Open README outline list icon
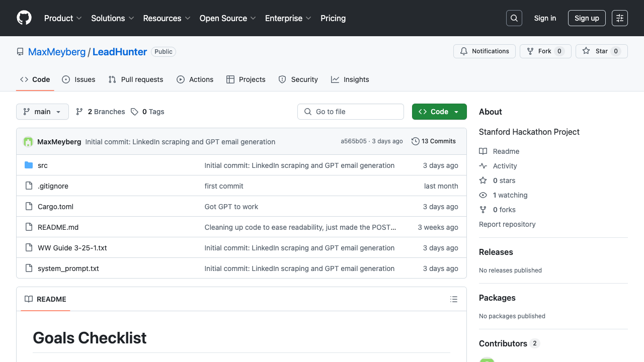Screen dimensions: 644x362 pos(454,299)
